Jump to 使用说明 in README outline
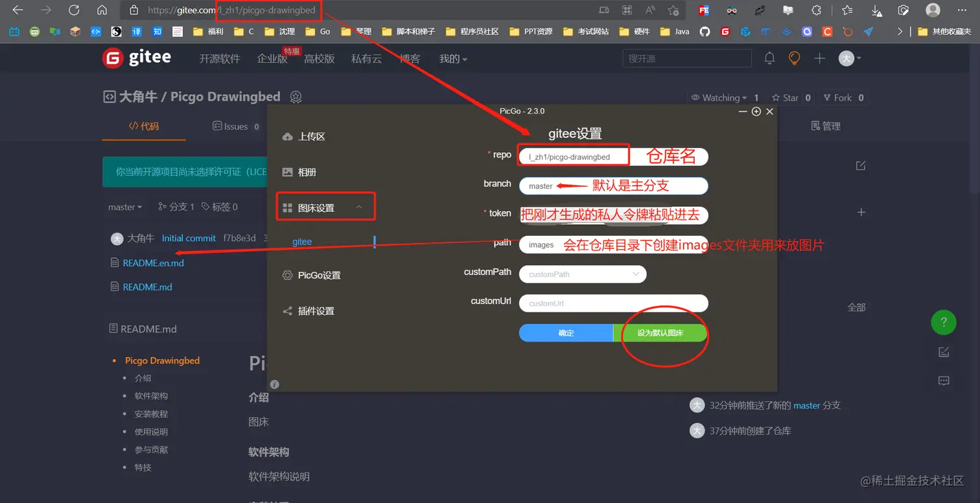 [x=151, y=432]
